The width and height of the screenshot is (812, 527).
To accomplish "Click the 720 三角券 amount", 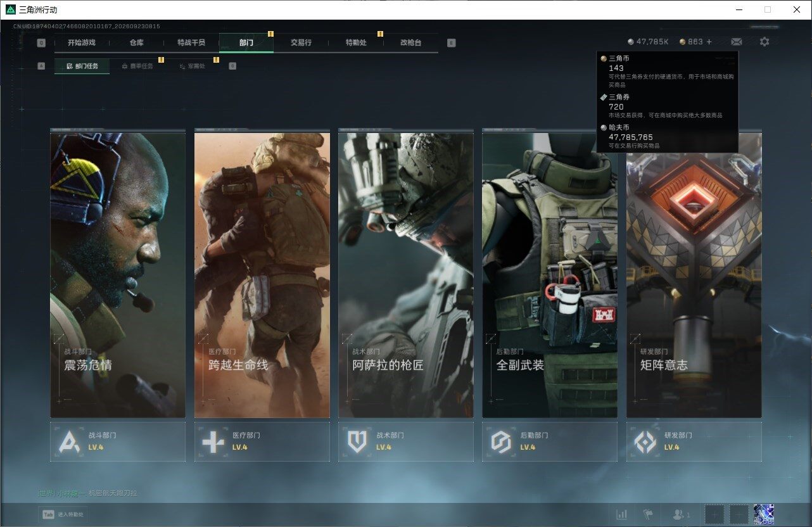I will point(616,106).
